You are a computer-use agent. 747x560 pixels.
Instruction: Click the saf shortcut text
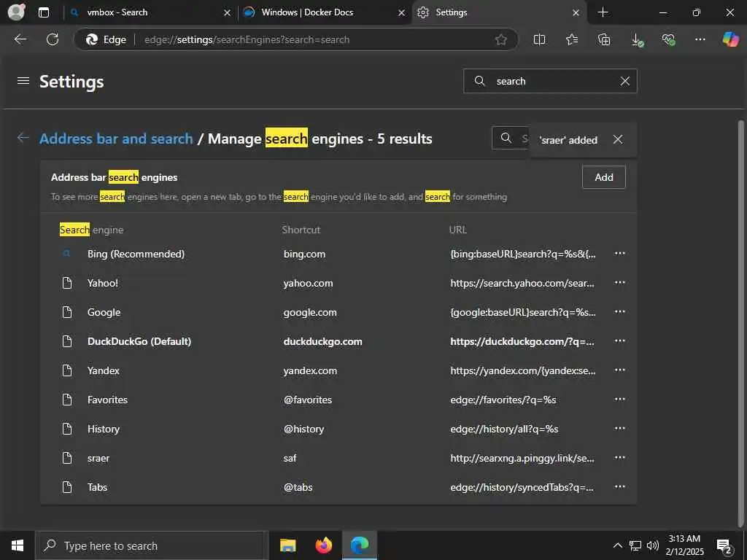point(290,458)
